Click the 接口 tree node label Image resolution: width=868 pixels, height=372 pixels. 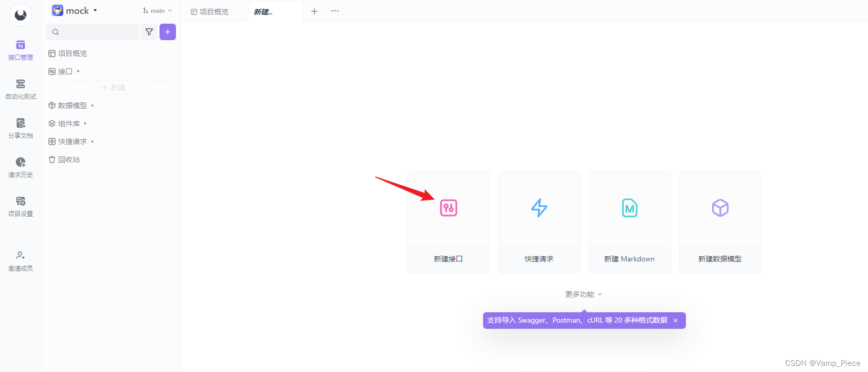click(65, 72)
